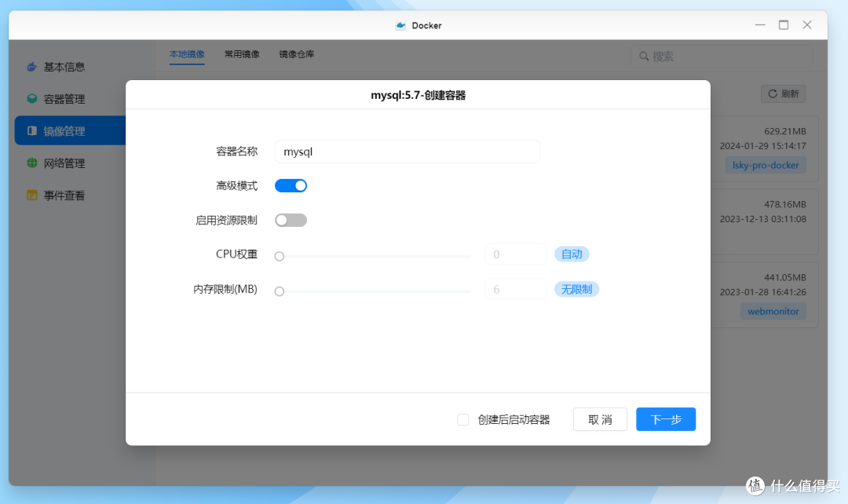Click the 刷新 button
Image resolution: width=848 pixels, height=504 pixels.
pyautogui.click(x=784, y=93)
